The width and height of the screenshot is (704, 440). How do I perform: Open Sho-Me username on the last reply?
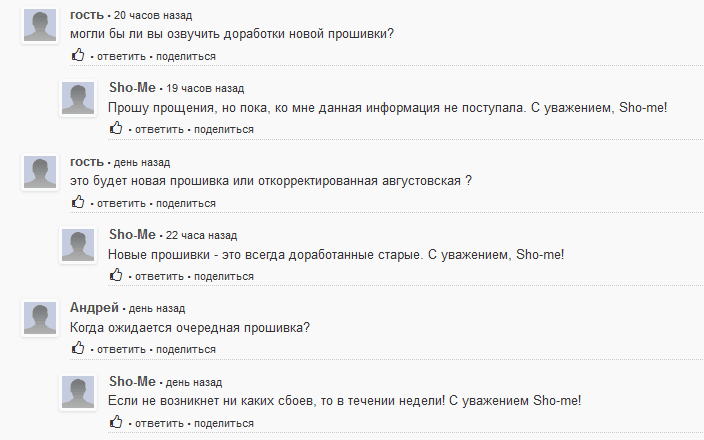pos(132,381)
